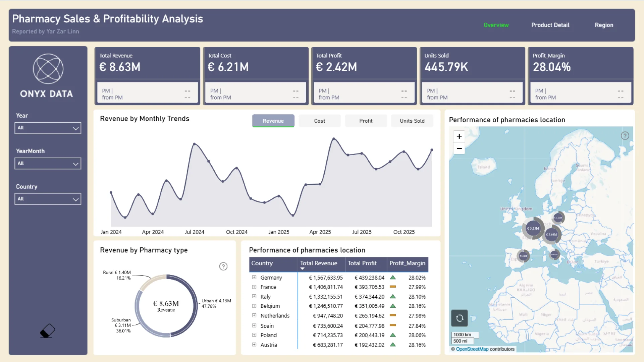Viewport: 644px width, 362px height.
Task: Click the map reset refresh icon
Action: (460, 318)
